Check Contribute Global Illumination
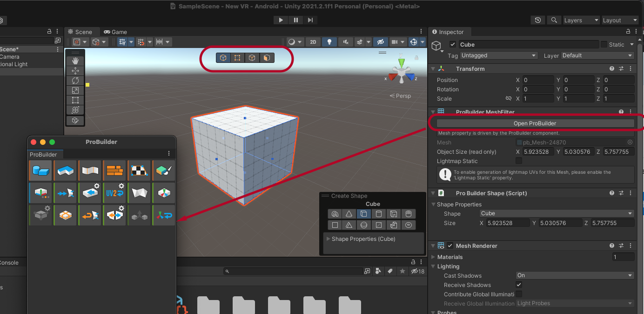Screen dimensions: 644x314 (x=519, y=294)
